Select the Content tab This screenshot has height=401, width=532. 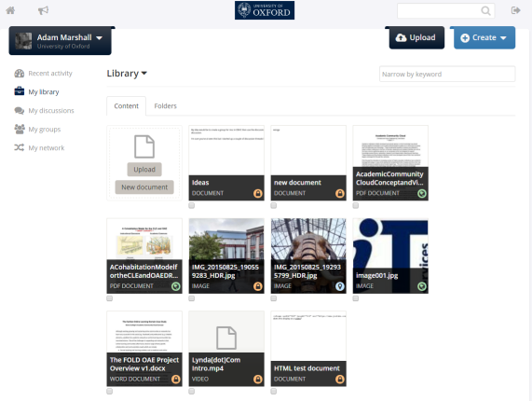[126, 106]
